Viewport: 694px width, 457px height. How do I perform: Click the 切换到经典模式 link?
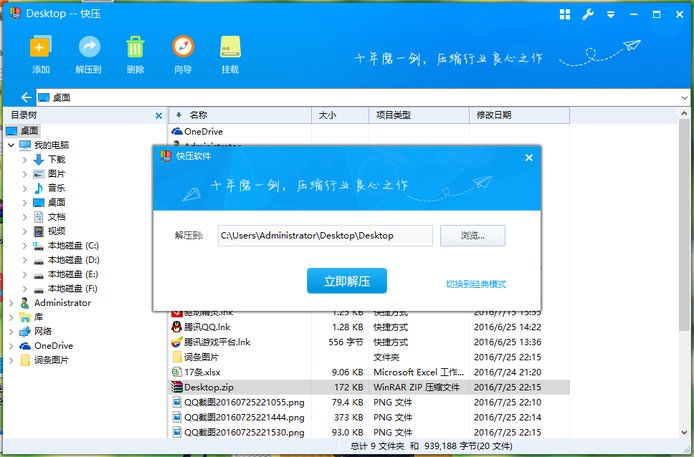[476, 284]
